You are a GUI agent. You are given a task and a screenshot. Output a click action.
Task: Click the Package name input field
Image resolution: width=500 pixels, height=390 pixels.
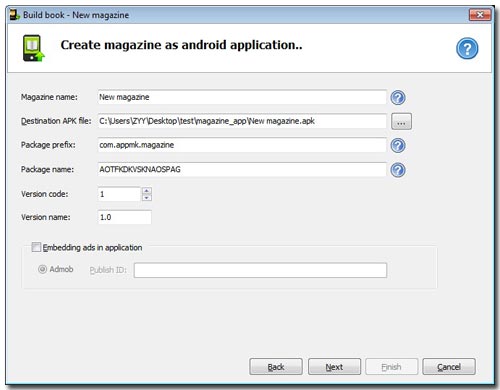pos(242,169)
